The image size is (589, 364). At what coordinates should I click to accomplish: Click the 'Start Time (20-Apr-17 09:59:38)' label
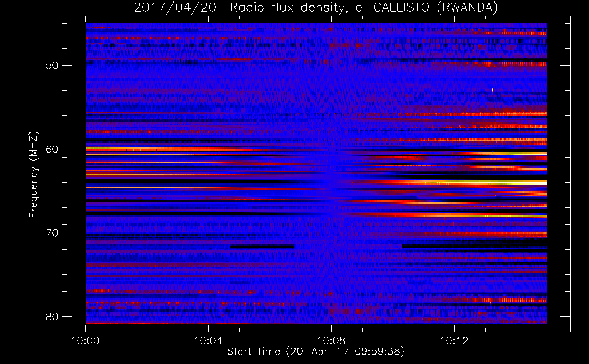(316, 351)
